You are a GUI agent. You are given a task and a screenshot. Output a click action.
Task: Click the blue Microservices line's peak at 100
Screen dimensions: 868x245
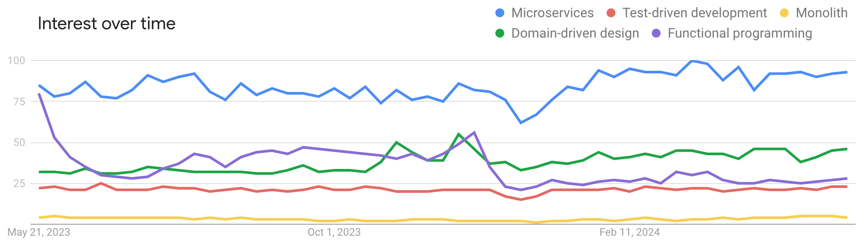point(693,61)
